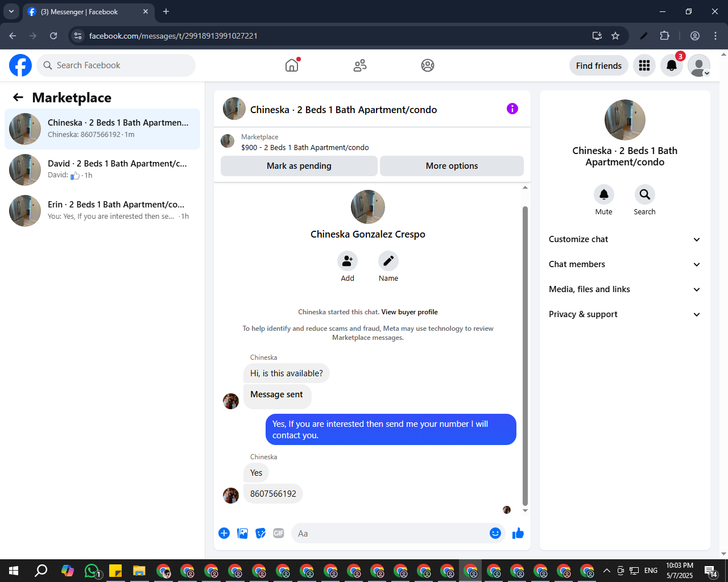Open the Windows Start menu
Image resolution: width=728 pixels, height=582 pixels.
click(14, 571)
